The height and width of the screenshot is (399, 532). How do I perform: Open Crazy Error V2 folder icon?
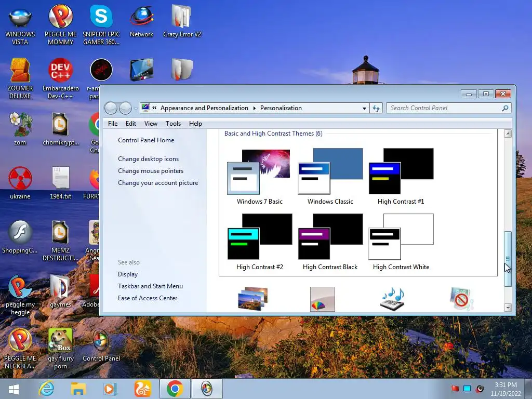(x=182, y=22)
